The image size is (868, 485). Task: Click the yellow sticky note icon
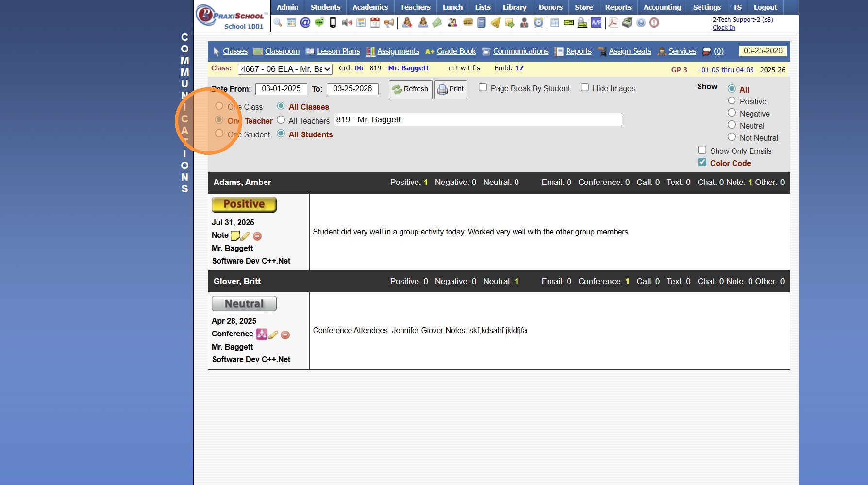[235, 236]
